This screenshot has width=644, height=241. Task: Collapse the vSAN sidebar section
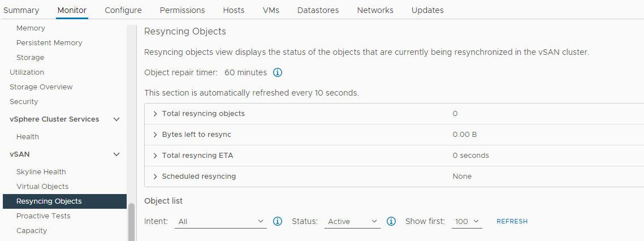(x=116, y=154)
